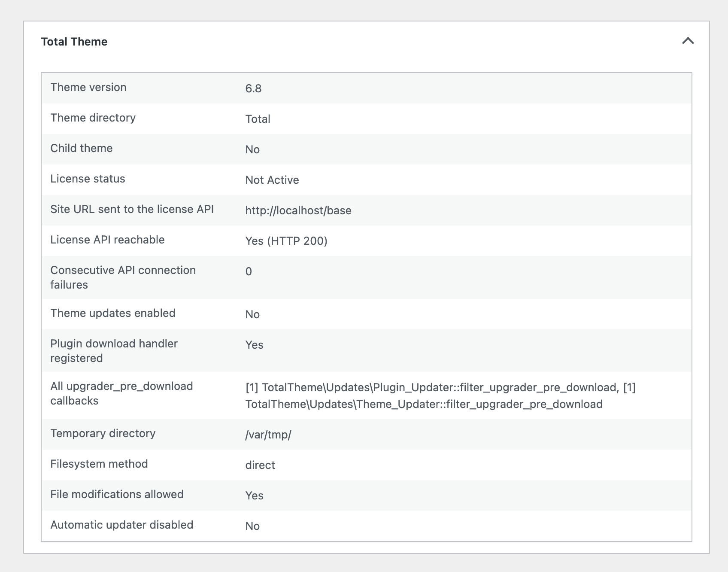Click File modifications allowed Yes value
Image resolution: width=728 pixels, height=572 pixels.
tap(255, 496)
